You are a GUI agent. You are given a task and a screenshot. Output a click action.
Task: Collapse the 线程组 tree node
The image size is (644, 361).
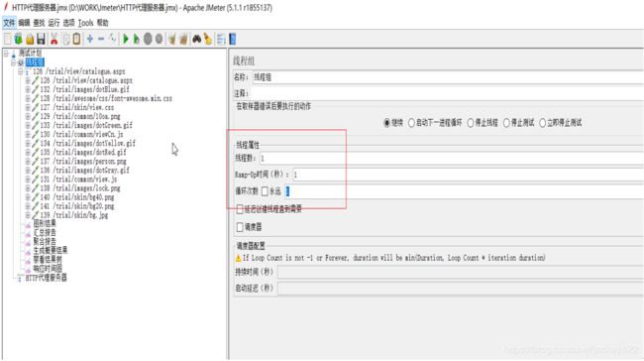[13, 62]
